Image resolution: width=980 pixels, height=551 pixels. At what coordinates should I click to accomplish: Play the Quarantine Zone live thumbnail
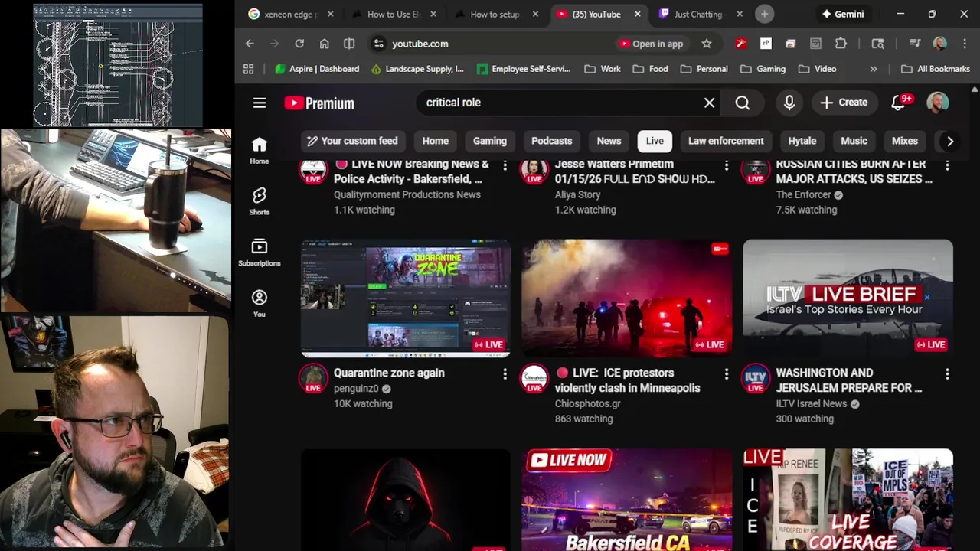pos(406,298)
